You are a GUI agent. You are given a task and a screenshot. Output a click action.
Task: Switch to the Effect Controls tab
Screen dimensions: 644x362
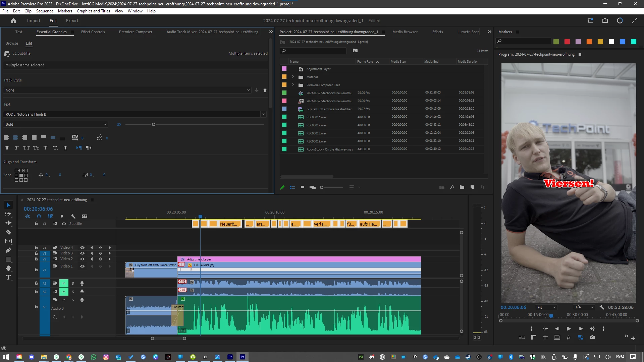[x=93, y=32]
